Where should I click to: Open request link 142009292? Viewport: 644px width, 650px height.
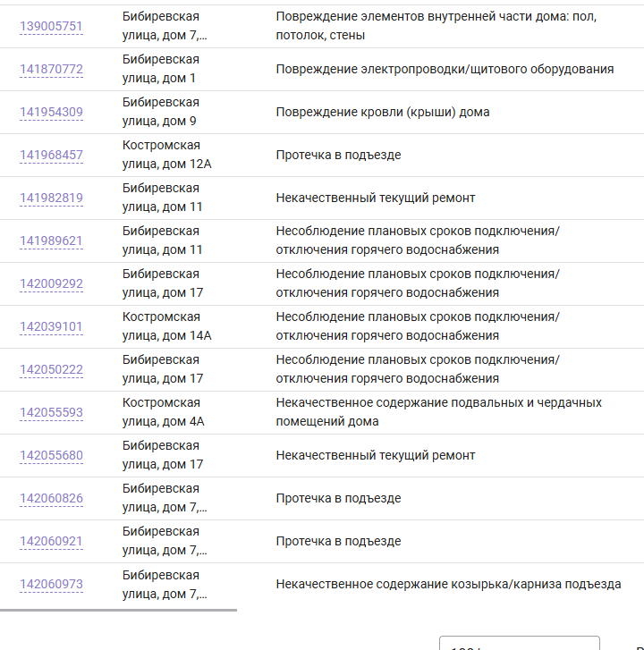[x=51, y=283]
